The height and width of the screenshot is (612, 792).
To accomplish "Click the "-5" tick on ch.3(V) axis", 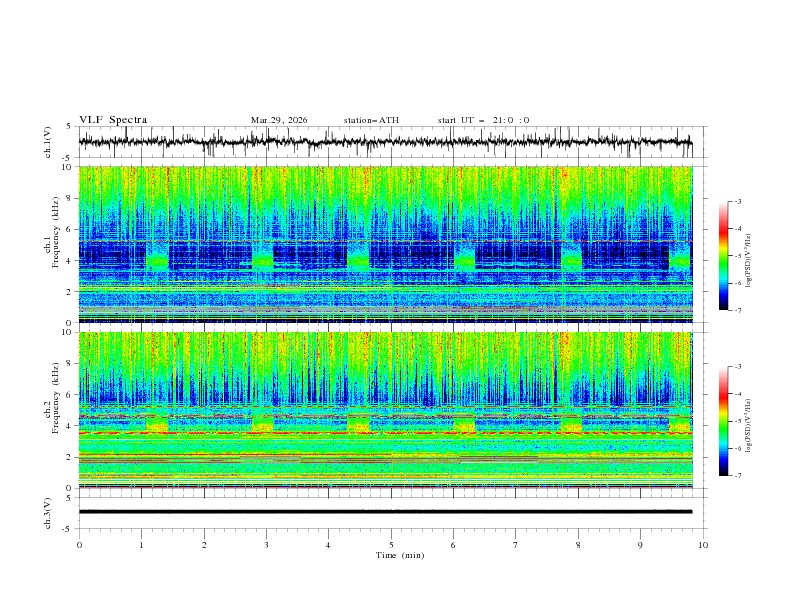I will (x=67, y=529).
